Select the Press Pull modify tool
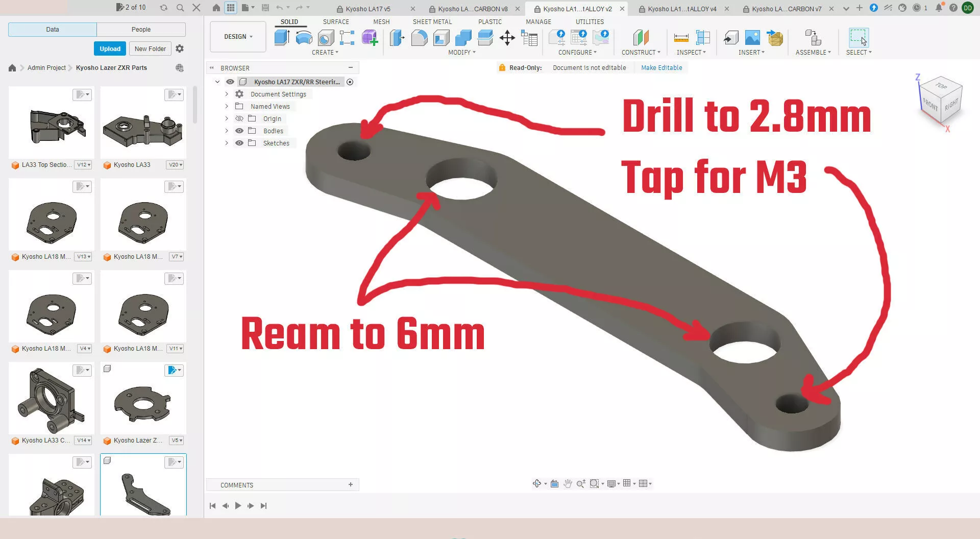The height and width of the screenshot is (539, 980). click(397, 38)
